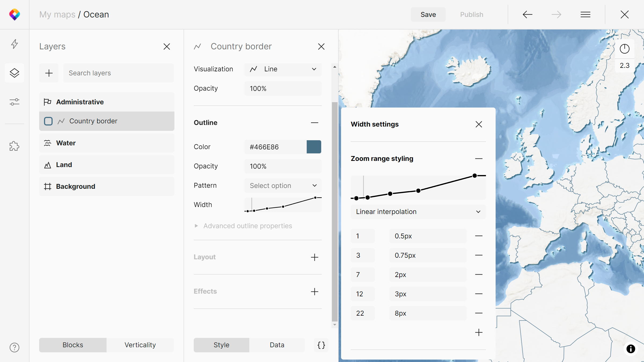Open the sliders settings sidebar icon
The width and height of the screenshot is (644, 362).
point(14,102)
